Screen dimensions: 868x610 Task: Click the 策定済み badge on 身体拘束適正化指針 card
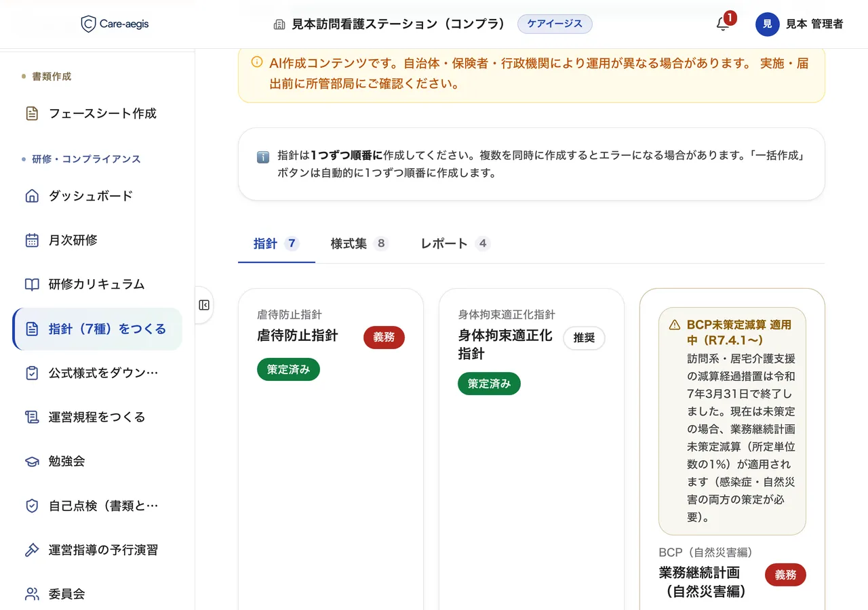point(489,384)
